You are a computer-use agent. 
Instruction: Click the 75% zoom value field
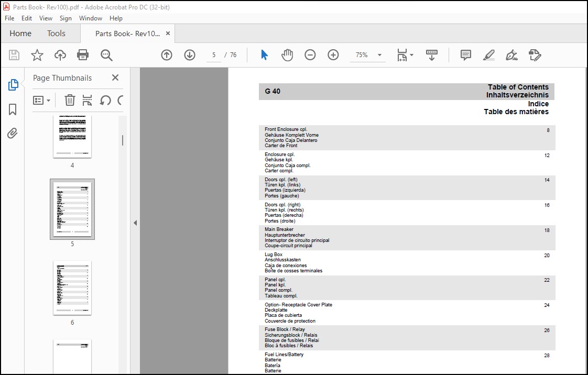[362, 55]
